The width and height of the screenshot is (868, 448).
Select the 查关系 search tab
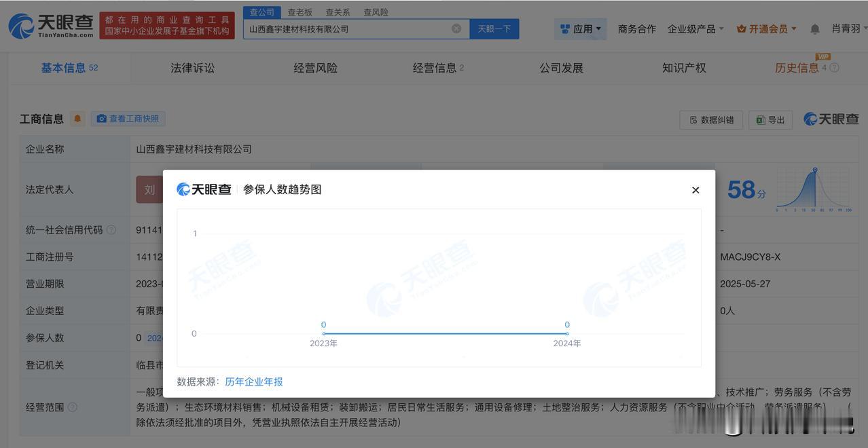click(x=338, y=12)
